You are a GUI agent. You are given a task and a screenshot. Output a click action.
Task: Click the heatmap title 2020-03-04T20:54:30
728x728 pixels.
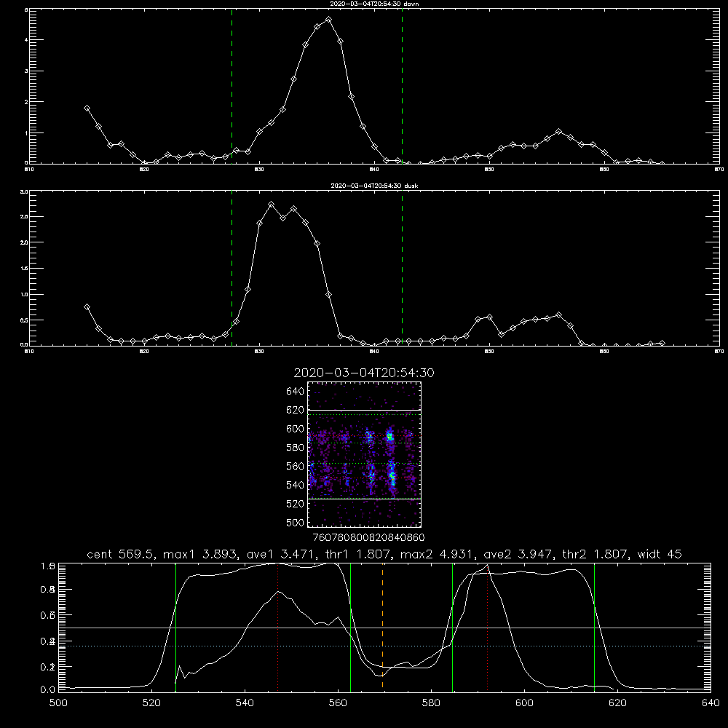pyautogui.click(x=364, y=373)
